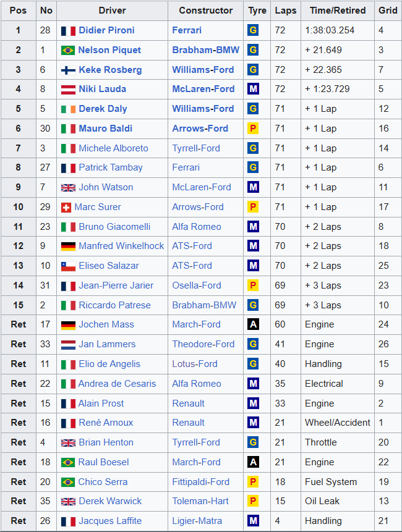Select the 'Oil Leak' retirement reason
This screenshot has width=402, height=532.
[x=322, y=500]
